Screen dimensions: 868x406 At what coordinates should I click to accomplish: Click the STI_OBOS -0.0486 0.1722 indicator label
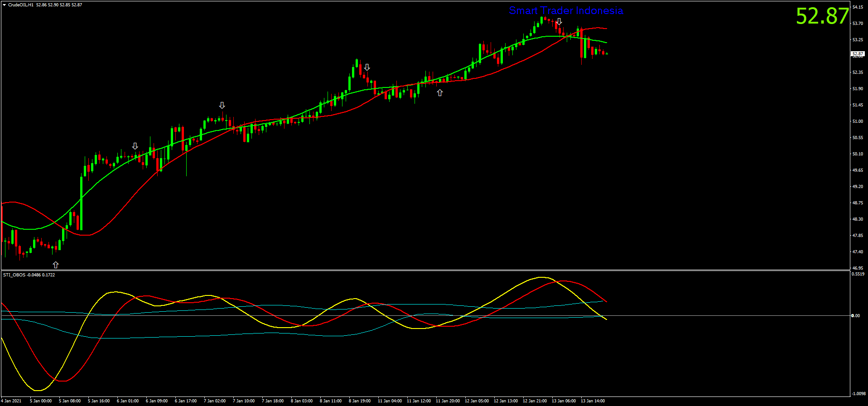point(29,275)
